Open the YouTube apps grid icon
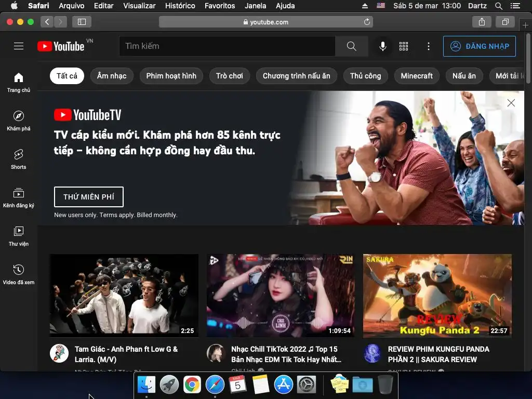Image resolution: width=532 pixels, height=399 pixels. point(404,46)
